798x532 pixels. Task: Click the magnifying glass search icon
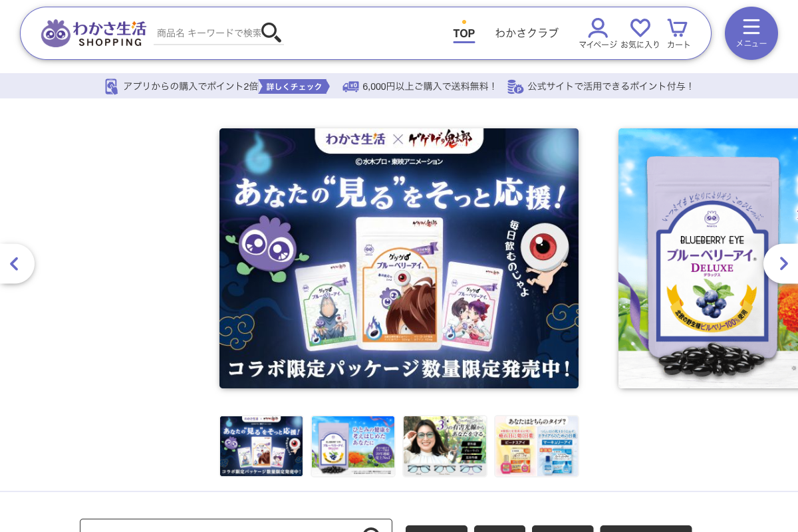[271, 32]
